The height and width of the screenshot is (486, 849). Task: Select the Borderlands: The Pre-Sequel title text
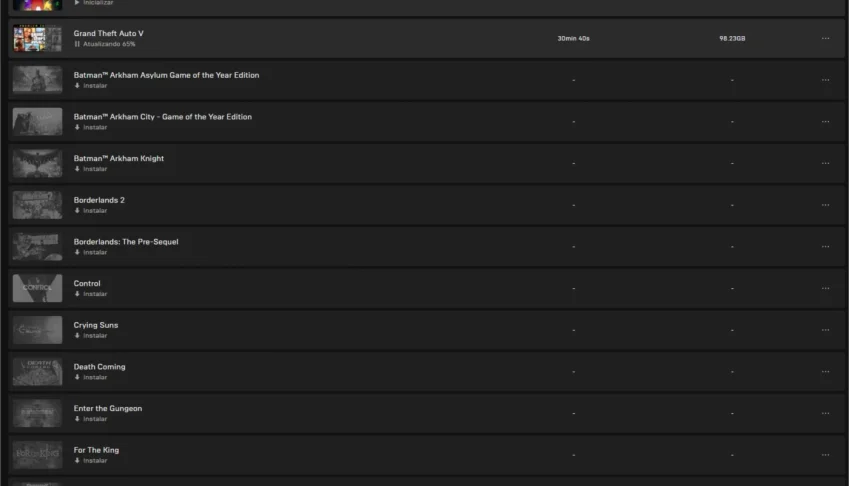click(126, 242)
